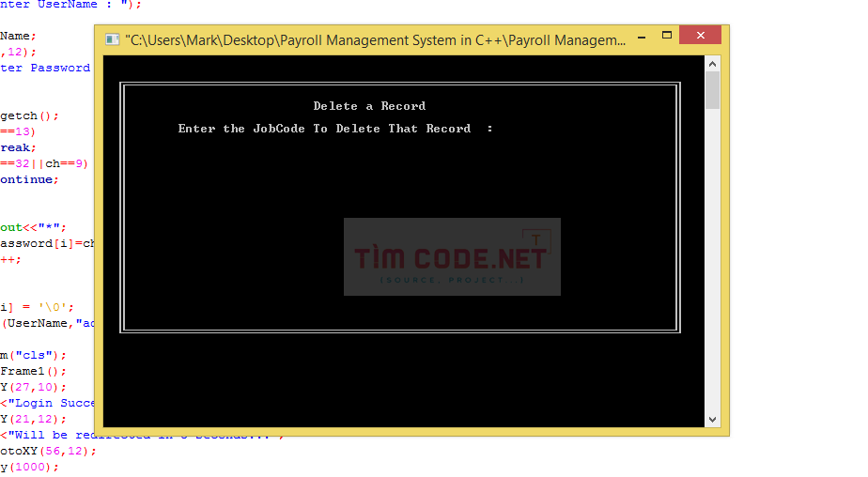Viewport: 868px width, 477px height.
Task: Click the "reak;" code line in editor
Action: 18,147
